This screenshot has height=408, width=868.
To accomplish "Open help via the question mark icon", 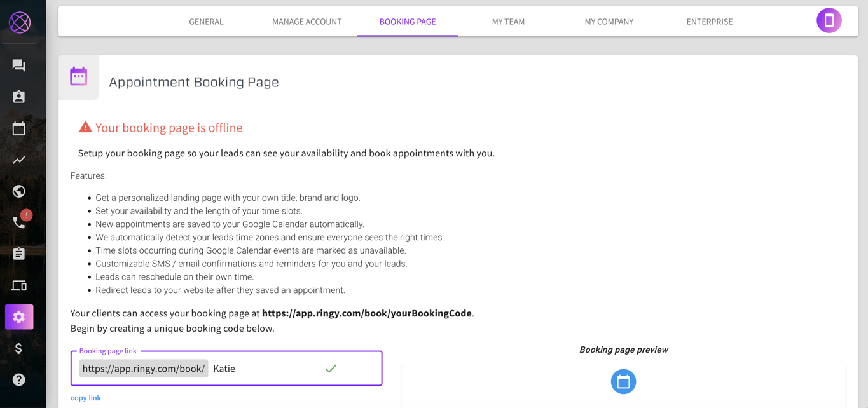I will click(x=18, y=379).
